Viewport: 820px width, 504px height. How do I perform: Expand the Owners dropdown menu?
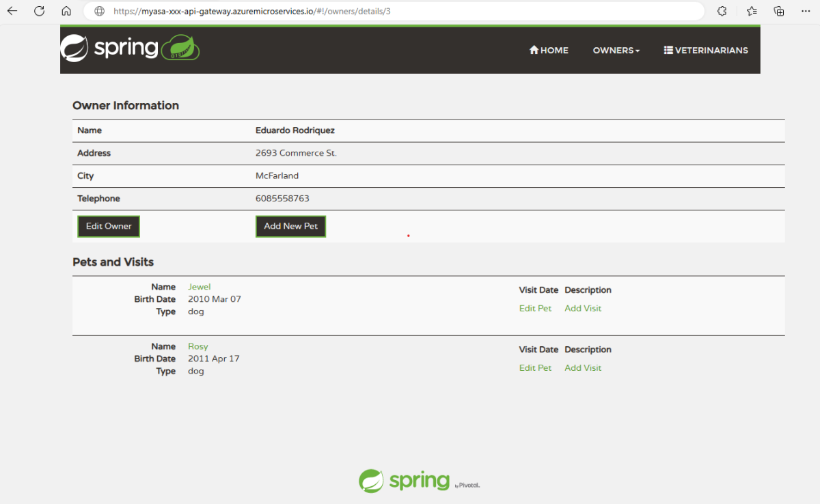[x=616, y=50]
